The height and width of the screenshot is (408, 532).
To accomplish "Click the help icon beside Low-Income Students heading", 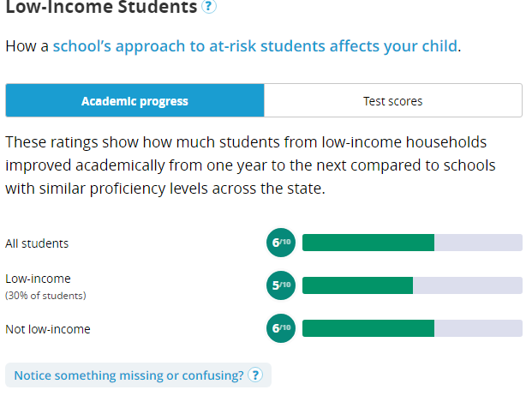I will pos(209,6).
